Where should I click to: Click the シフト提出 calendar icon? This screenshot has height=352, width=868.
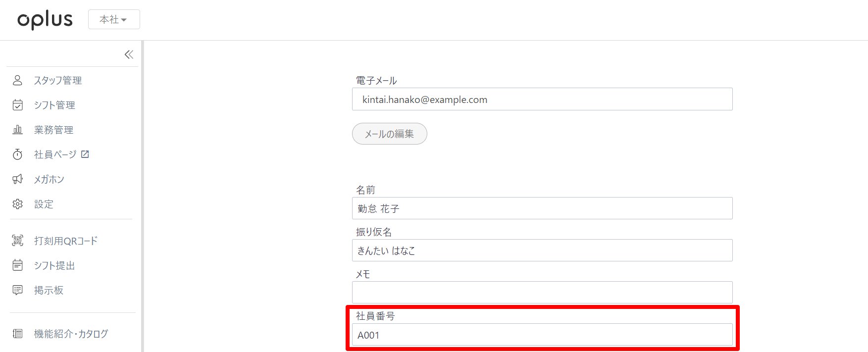[x=17, y=265]
